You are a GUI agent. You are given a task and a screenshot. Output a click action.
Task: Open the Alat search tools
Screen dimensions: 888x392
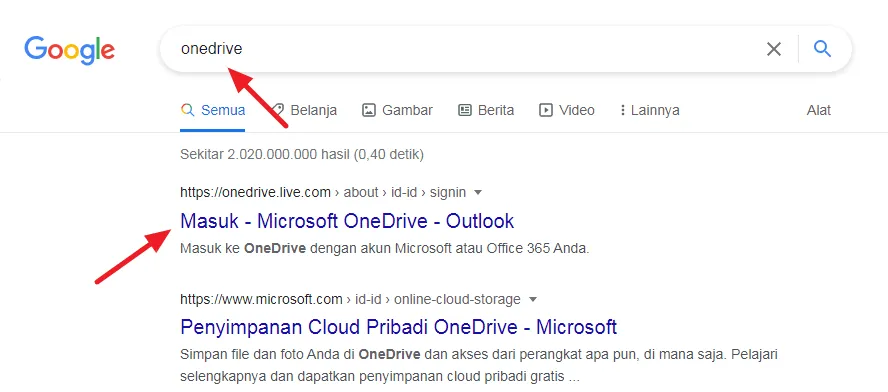[x=818, y=110]
